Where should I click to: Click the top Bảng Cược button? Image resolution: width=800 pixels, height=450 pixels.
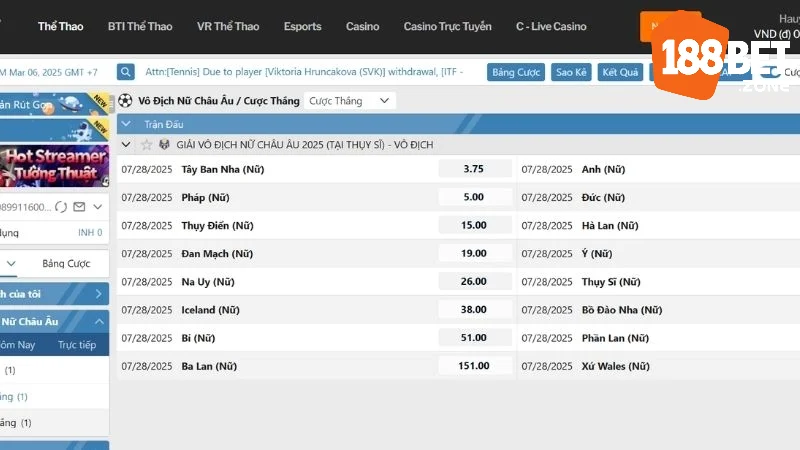pyautogui.click(x=516, y=72)
